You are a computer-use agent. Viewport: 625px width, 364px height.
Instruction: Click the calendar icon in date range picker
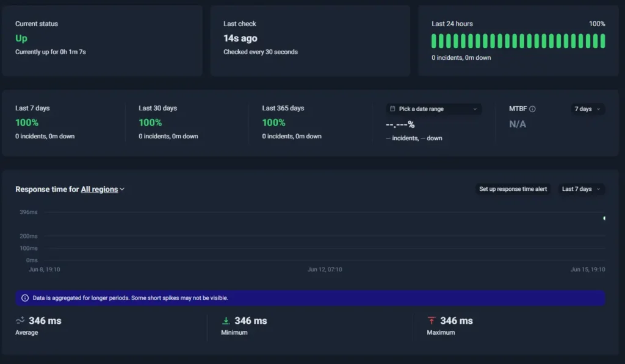pos(392,109)
